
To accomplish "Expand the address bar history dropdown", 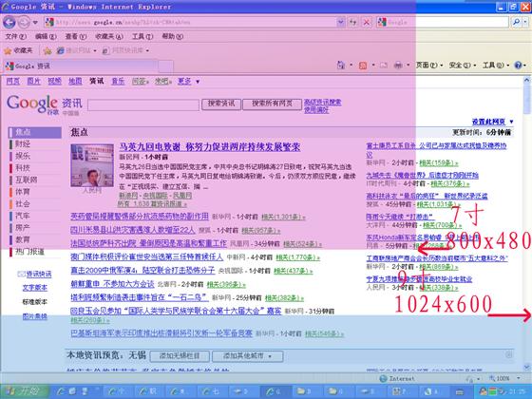I will coord(340,23).
